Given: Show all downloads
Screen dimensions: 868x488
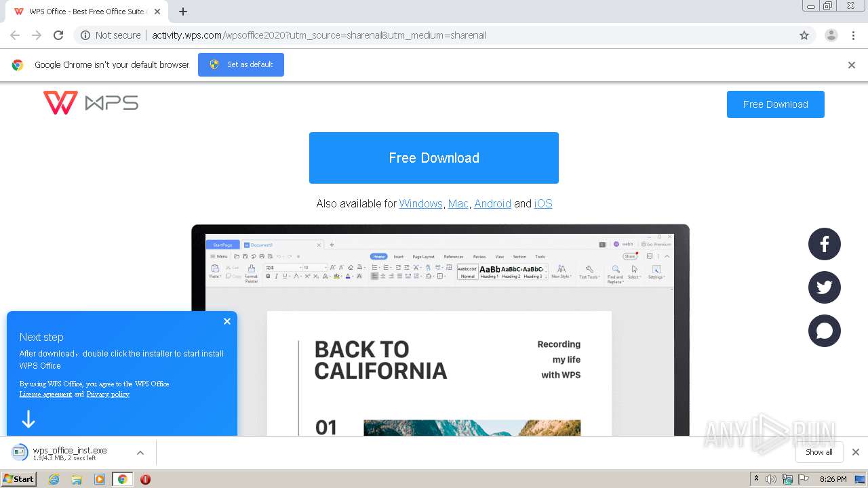Looking at the screenshot, I should pos(819,452).
